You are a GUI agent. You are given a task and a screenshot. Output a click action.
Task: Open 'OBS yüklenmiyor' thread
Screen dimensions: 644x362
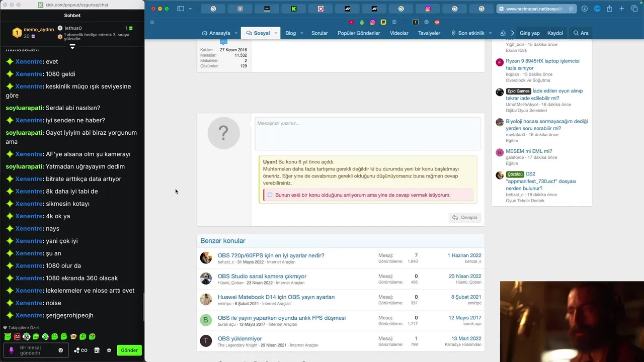click(x=239, y=339)
